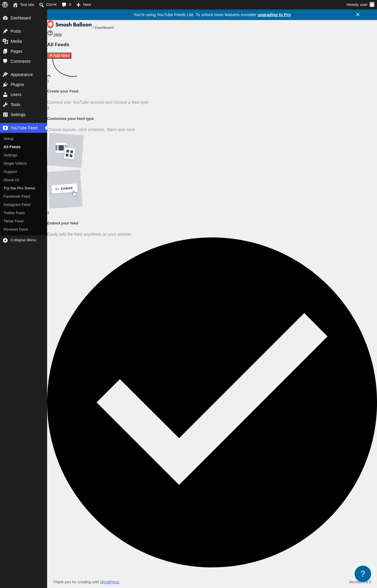Screen dimensions: 377x588
Task: Open Media library menu
Action: [x=24, y=41]
